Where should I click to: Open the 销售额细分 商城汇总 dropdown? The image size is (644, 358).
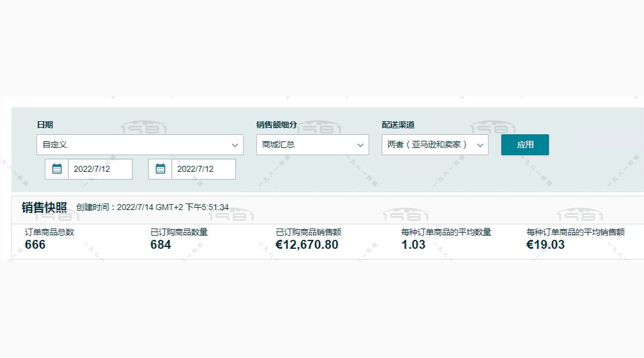tap(312, 144)
